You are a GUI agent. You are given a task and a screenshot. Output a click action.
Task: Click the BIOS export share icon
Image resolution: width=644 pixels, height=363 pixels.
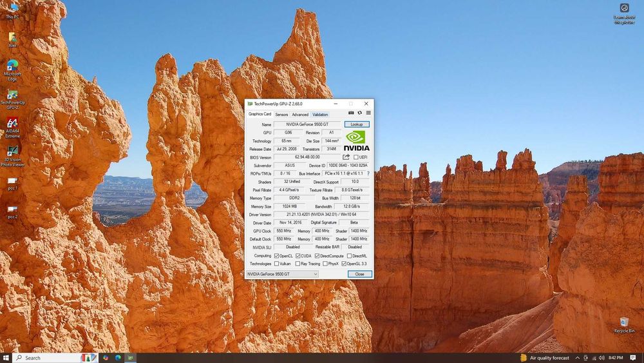[346, 157]
